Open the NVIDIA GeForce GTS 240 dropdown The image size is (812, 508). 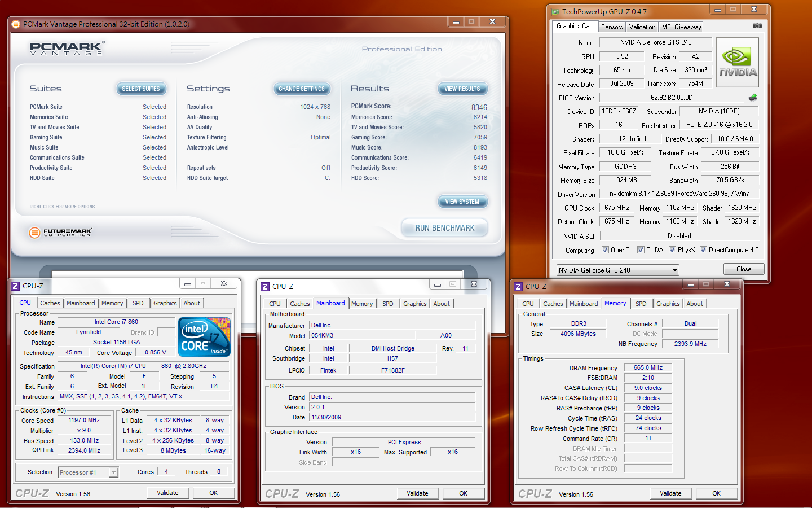click(618, 270)
